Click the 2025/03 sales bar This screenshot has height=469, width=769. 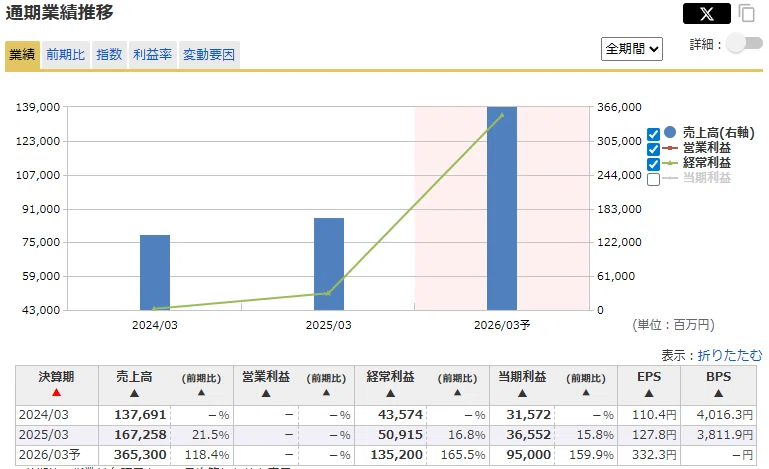coord(329,264)
